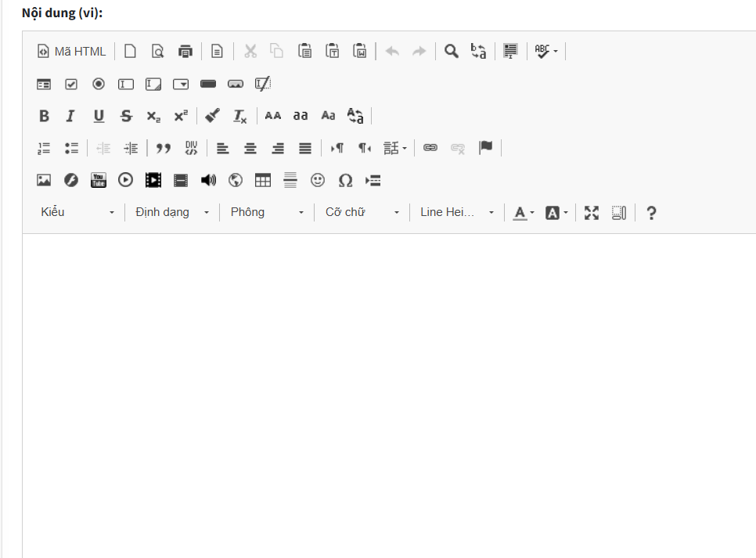Insert a special character Omega
Screen dimensions: 756x558
(x=345, y=180)
